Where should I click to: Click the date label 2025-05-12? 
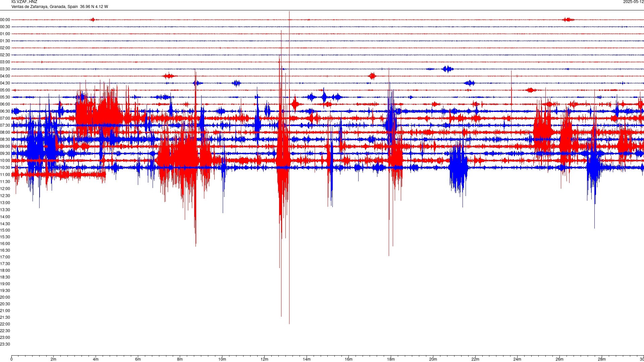(x=633, y=2)
